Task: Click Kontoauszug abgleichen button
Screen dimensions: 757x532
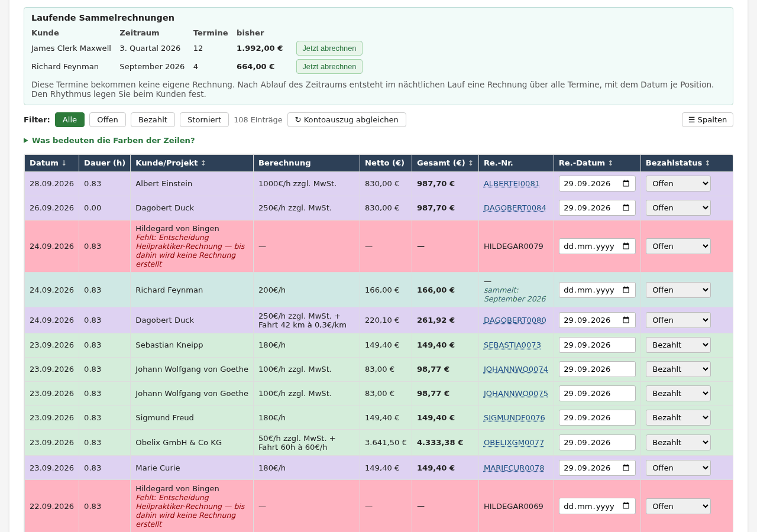Action: (x=347, y=119)
